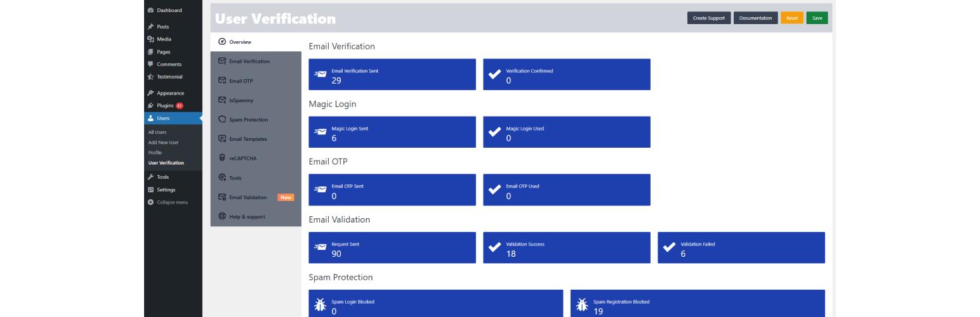Click the Email Validation tab icon
This screenshot has height=317, width=980.
222,197
